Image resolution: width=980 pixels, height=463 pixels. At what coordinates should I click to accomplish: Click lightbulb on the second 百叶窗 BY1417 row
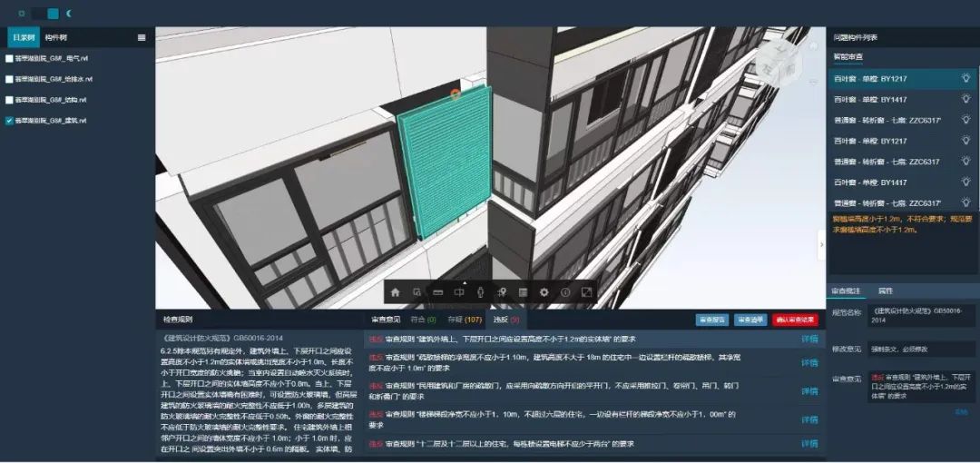965,182
